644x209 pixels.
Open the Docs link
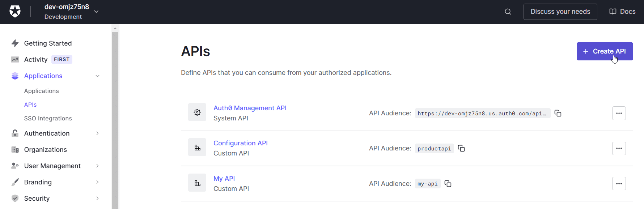tap(623, 12)
